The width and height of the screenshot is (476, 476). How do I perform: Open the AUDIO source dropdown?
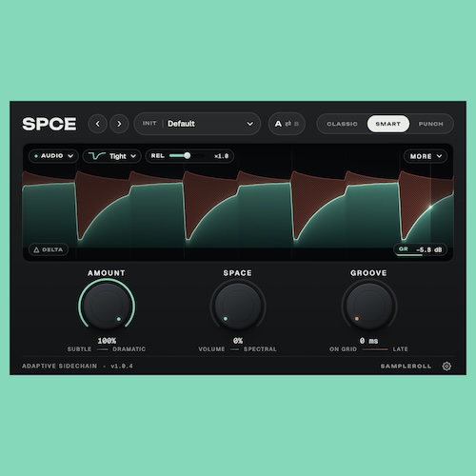point(53,156)
